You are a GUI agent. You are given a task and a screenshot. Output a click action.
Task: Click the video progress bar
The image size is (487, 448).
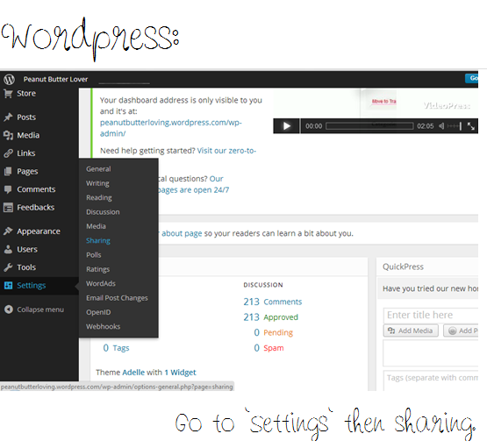[369, 126]
